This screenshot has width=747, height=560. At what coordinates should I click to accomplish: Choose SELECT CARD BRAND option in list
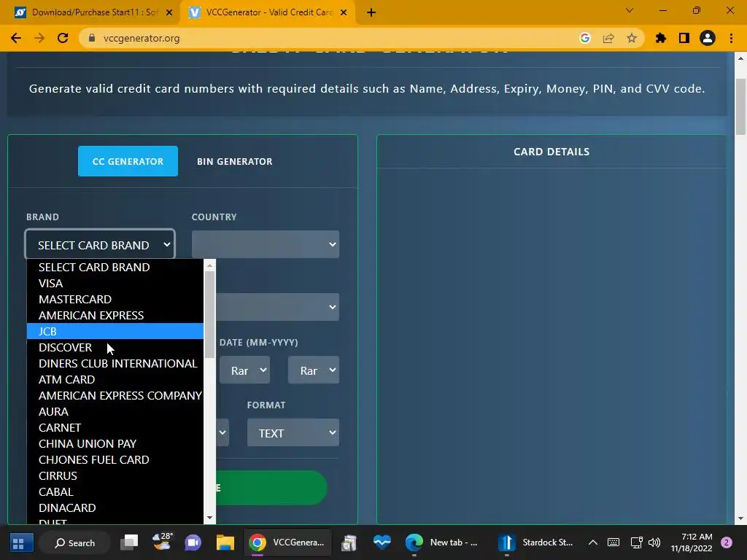[x=115, y=267]
